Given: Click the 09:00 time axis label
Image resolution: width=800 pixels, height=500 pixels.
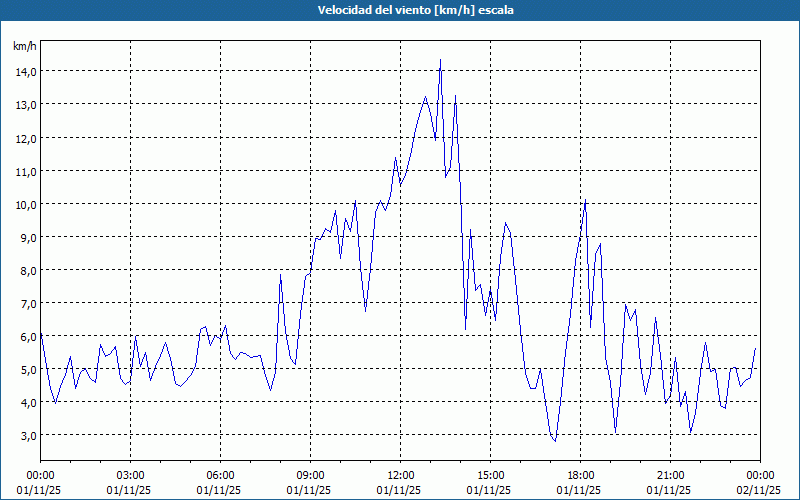Looking at the screenshot, I should (x=310, y=474).
